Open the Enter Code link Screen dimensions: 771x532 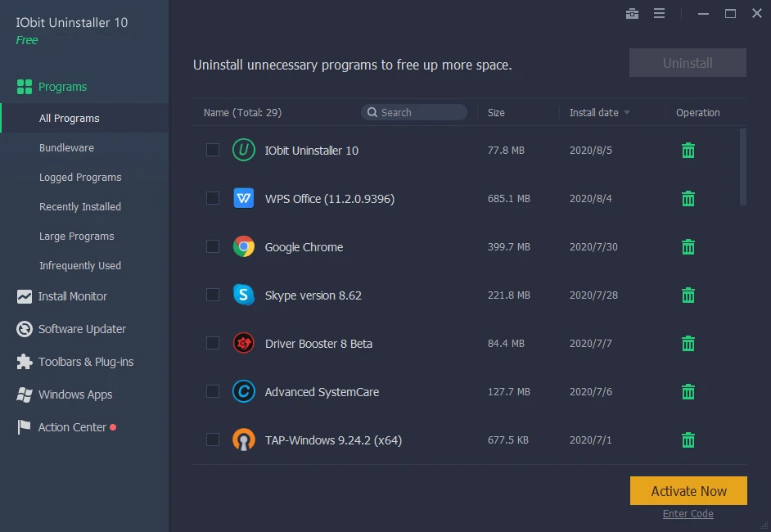point(688,513)
